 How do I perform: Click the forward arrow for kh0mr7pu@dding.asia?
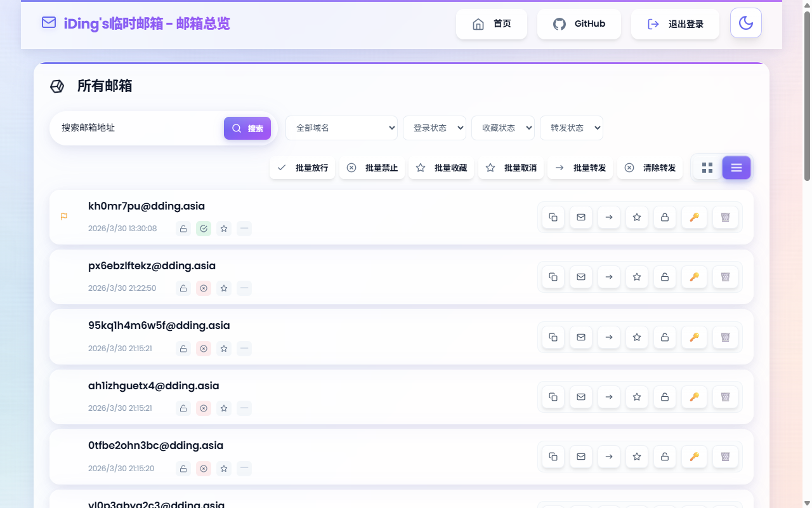tap(608, 217)
